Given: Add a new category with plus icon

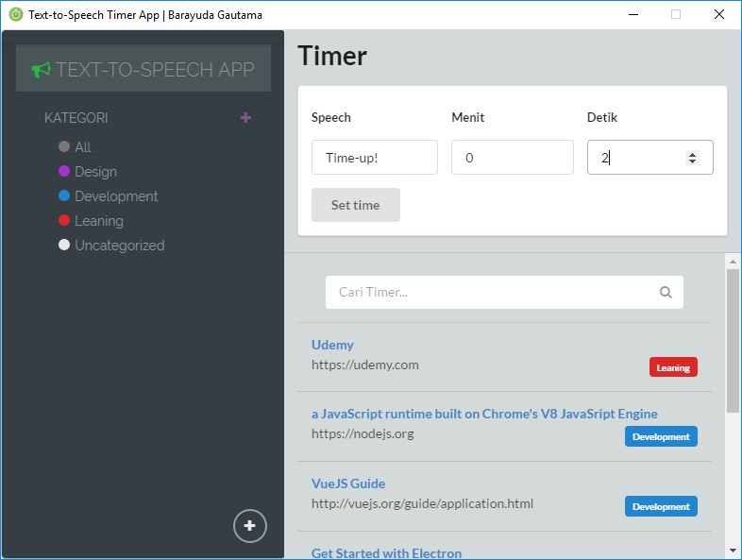Looking at the screenshot, I should point(246,118).
